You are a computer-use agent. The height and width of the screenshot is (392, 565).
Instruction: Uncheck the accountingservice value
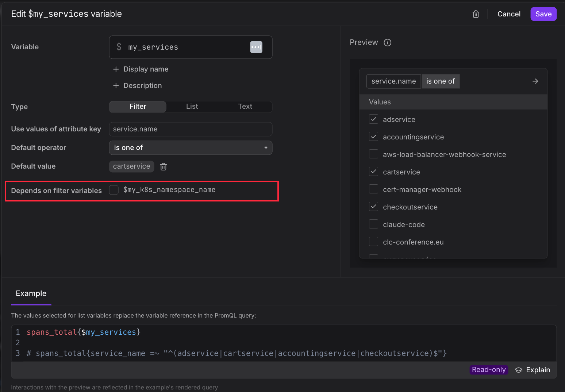pos(373,137)
